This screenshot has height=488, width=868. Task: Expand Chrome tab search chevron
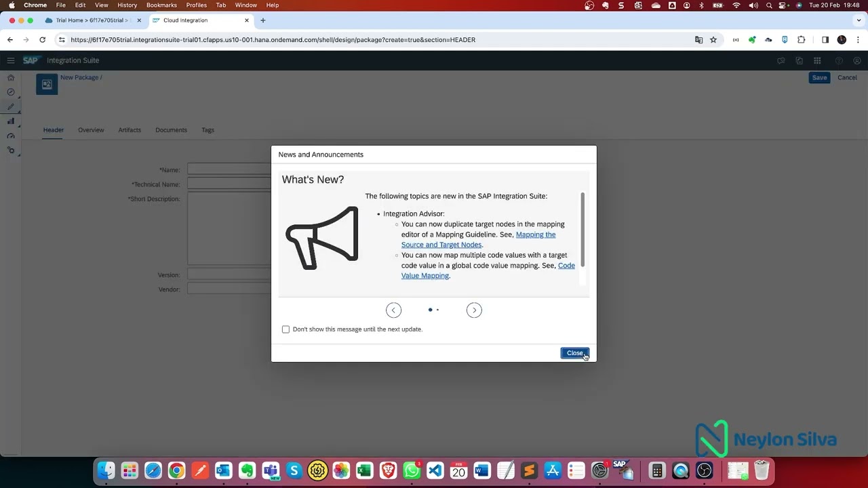[857, 20]
